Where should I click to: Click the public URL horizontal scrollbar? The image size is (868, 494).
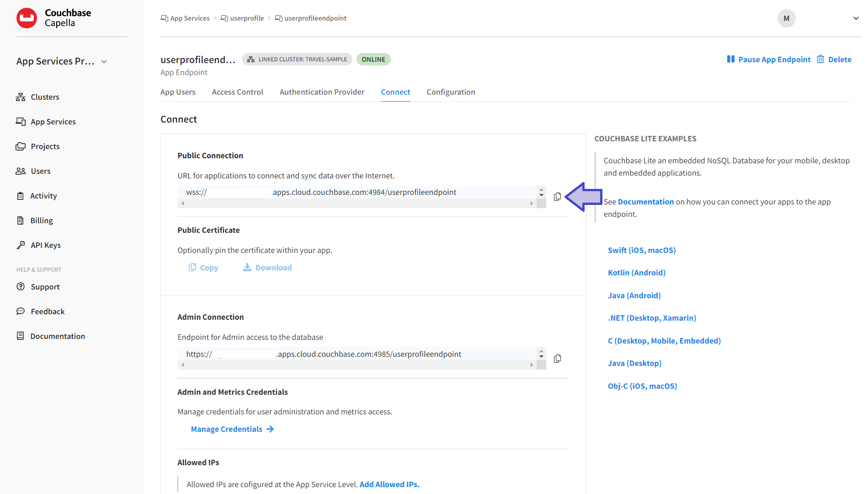357,204
